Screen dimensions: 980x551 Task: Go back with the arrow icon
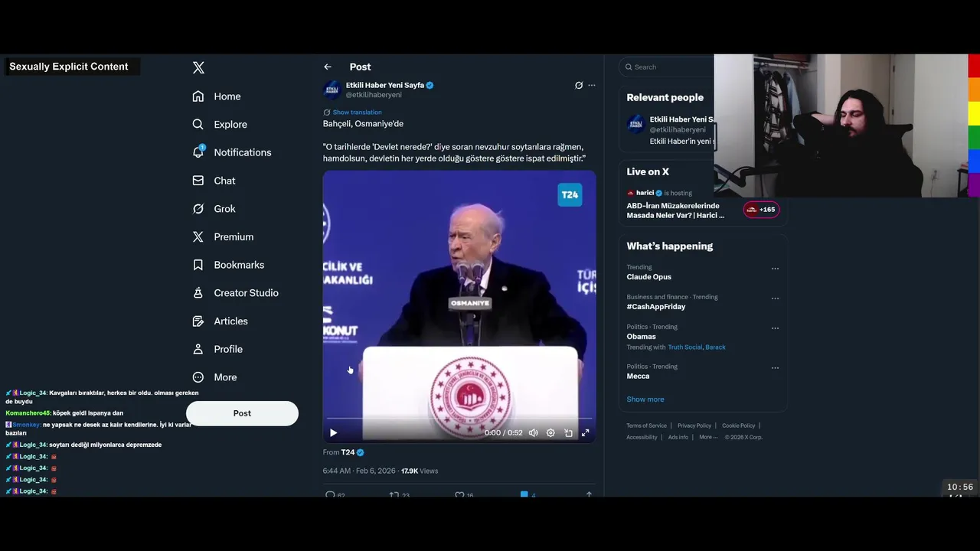pos(328,67)
